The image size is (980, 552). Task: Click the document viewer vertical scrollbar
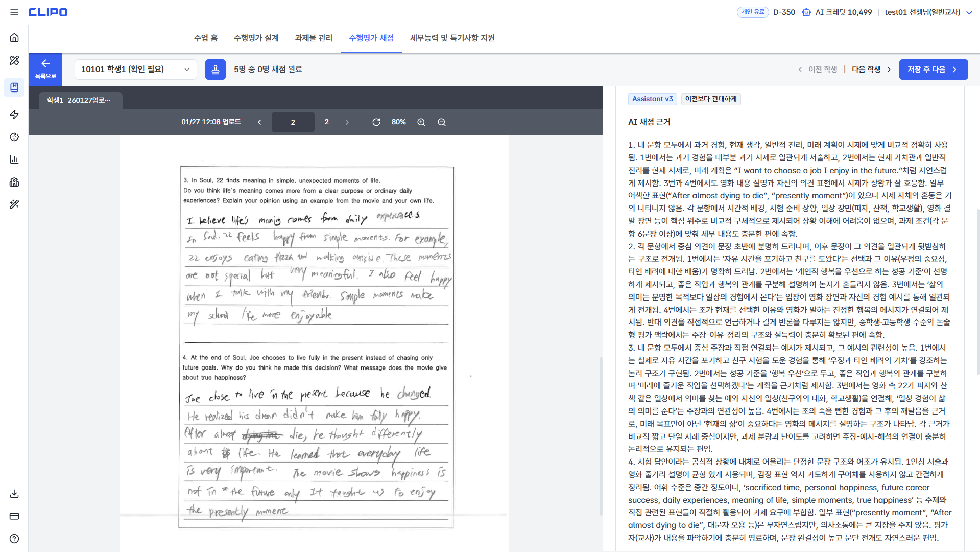point(601,437)
